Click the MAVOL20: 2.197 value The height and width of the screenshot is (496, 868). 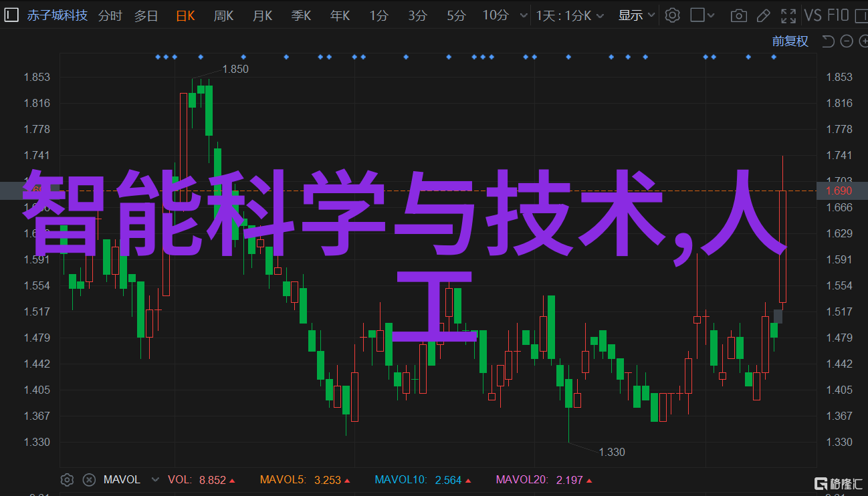[544, 480]
